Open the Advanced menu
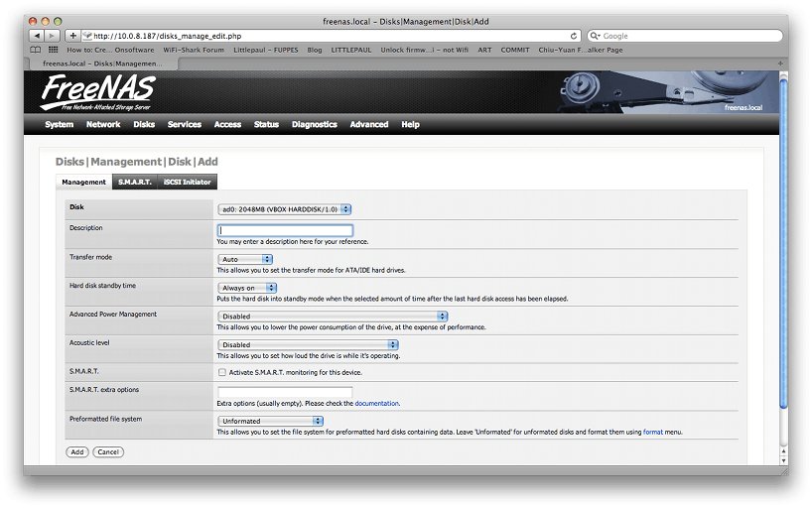Screen dimensions: 812x508 369,124
